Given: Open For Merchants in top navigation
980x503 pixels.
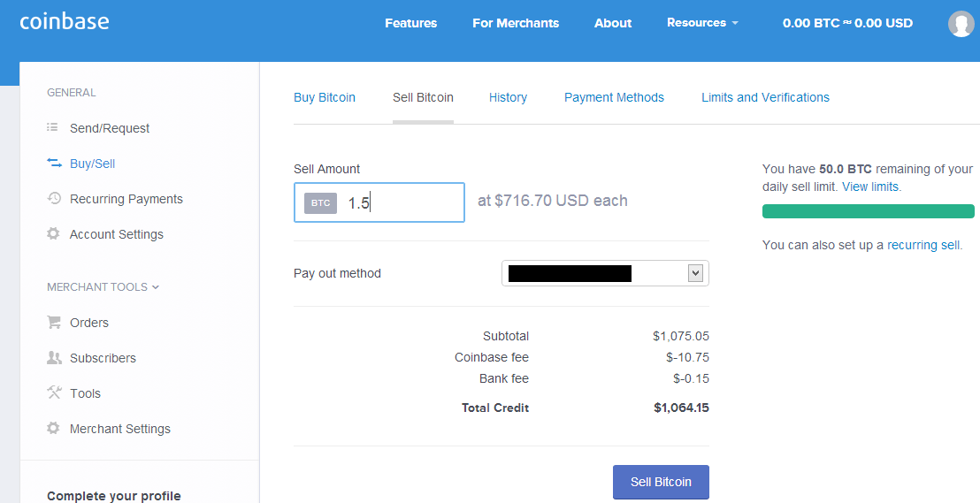Looking at the screenshot, I should click(x=516, y=23).
